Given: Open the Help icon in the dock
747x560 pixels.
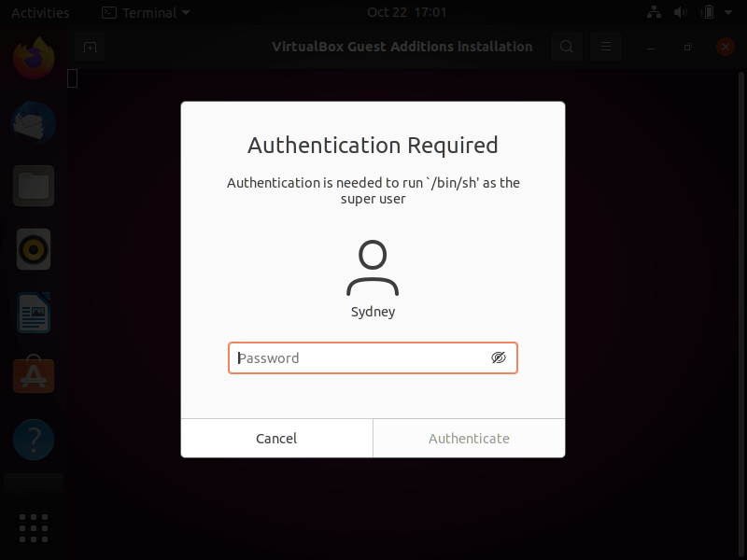Looking at the screenshot, I should (x=33, y=439).
